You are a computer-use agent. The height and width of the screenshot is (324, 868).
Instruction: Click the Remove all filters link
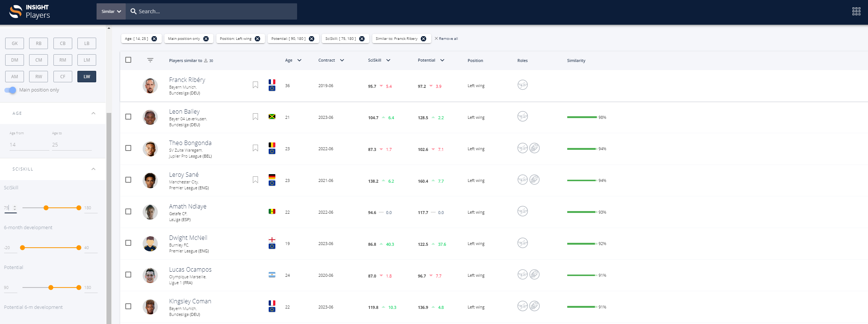pos(446,39)
